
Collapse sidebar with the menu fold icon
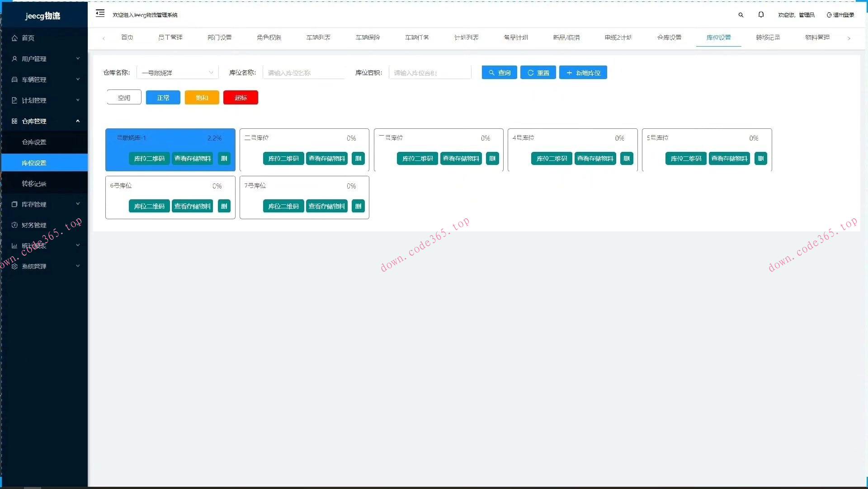(x=100, y=14)
